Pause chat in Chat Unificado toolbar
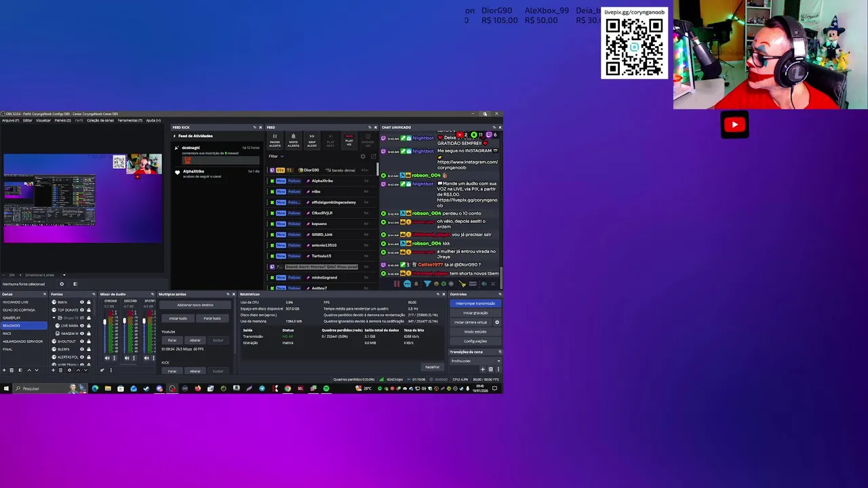868x488 pixels. pyautogui.click(x=397, y=284)
